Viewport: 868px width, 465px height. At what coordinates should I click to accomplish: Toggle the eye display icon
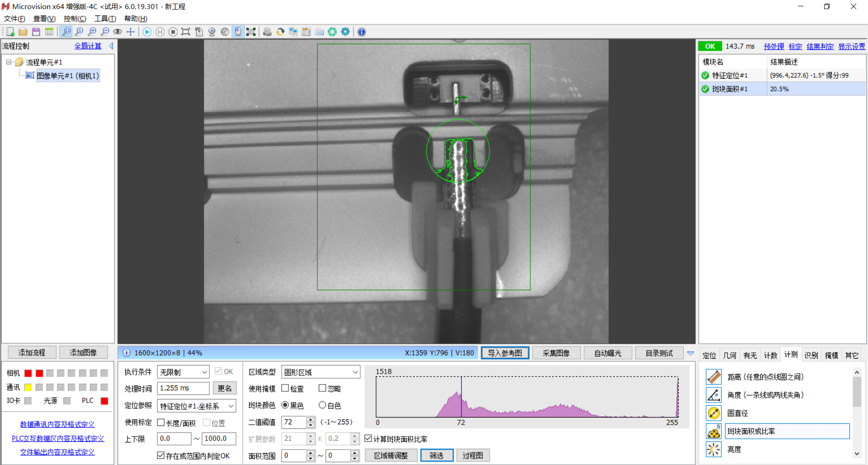tap(118, 32)
